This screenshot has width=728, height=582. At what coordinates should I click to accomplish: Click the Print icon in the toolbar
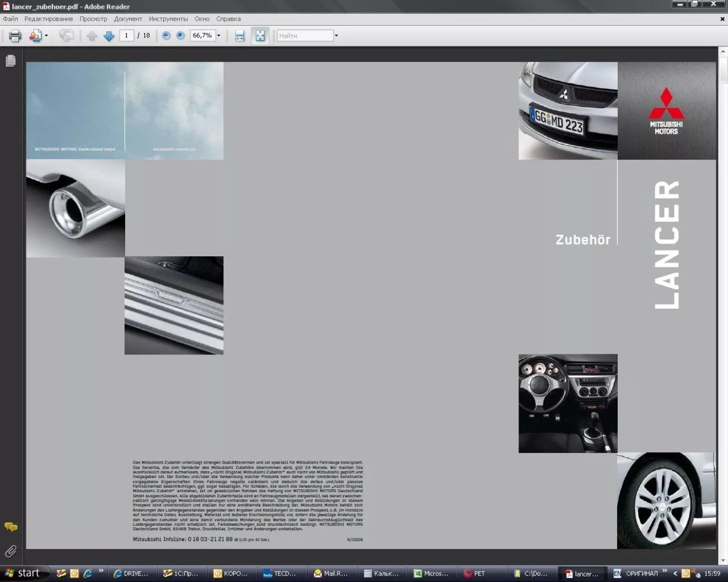(15, 36)
